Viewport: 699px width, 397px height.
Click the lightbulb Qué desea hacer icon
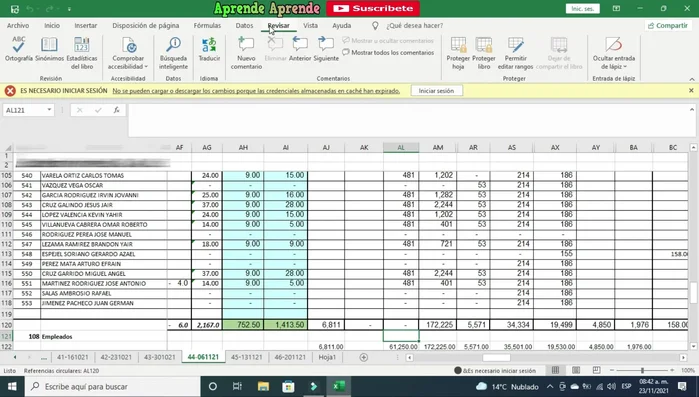375,26
